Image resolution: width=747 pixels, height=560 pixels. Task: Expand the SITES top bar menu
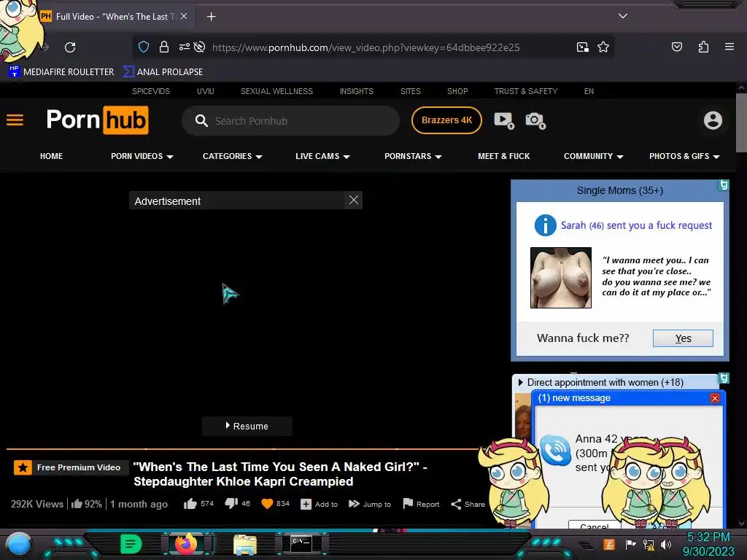click(x=411, y=91)
